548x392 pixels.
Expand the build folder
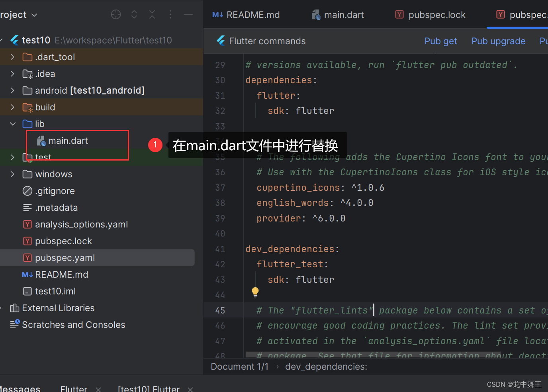pyautogui.click(x=13, y=107)
